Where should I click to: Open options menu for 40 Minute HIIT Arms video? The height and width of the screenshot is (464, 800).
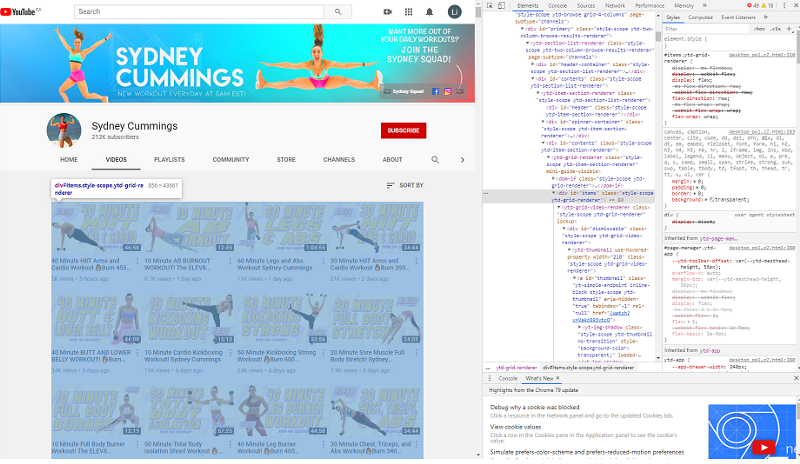137,261
